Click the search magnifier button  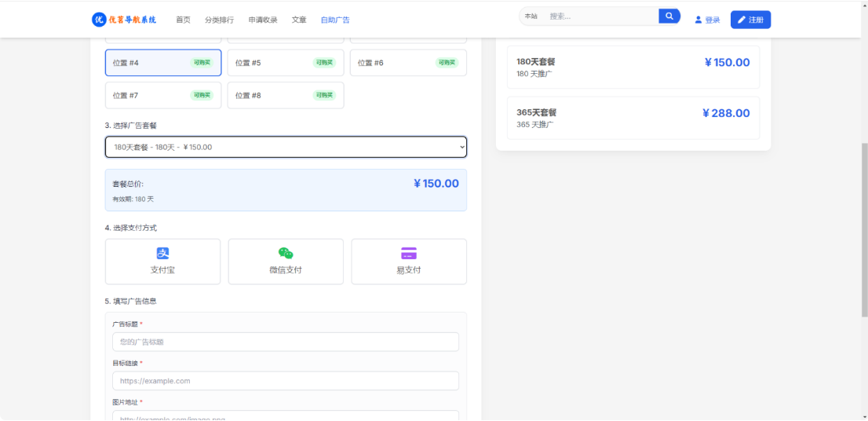669,16
